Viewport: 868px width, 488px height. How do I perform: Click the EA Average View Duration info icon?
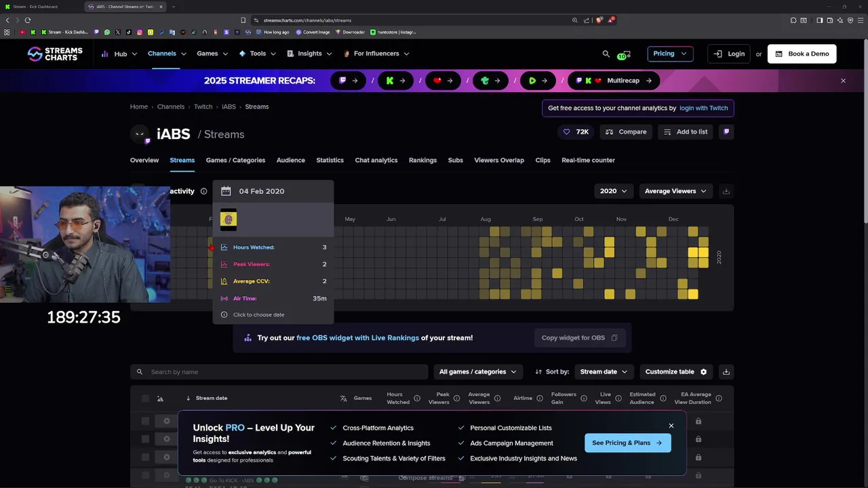click(719, 399)
